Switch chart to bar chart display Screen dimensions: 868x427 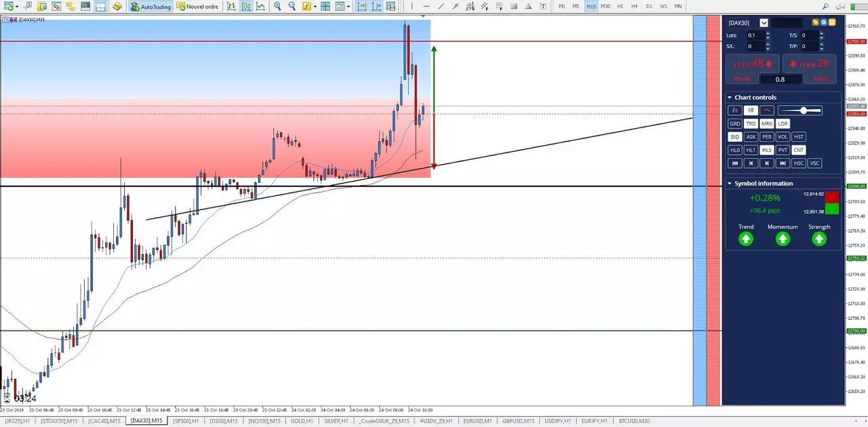tap(231, 6)
